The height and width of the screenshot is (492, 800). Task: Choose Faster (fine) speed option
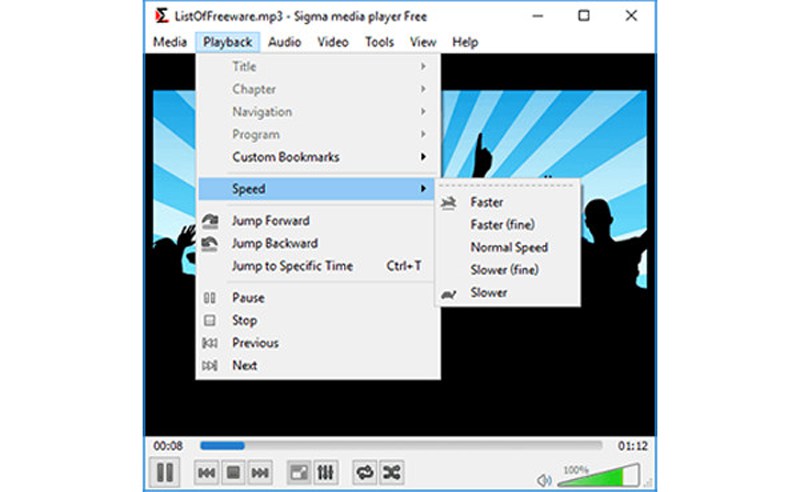(x=508, y=225)
